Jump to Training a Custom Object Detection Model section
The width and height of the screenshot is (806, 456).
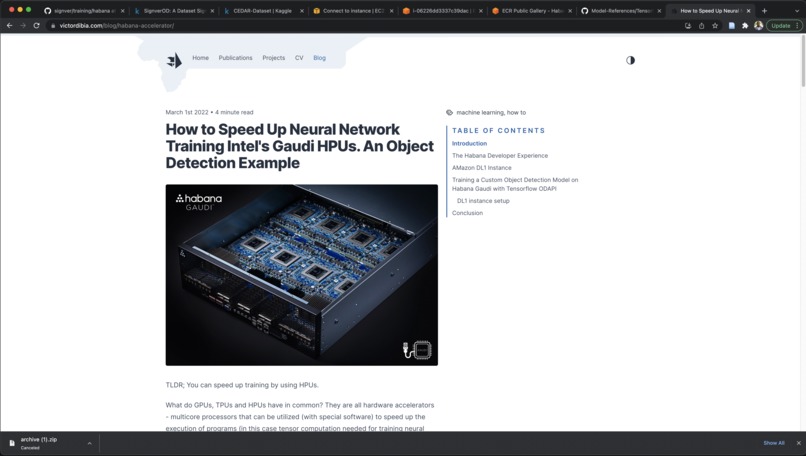point(515,184)
